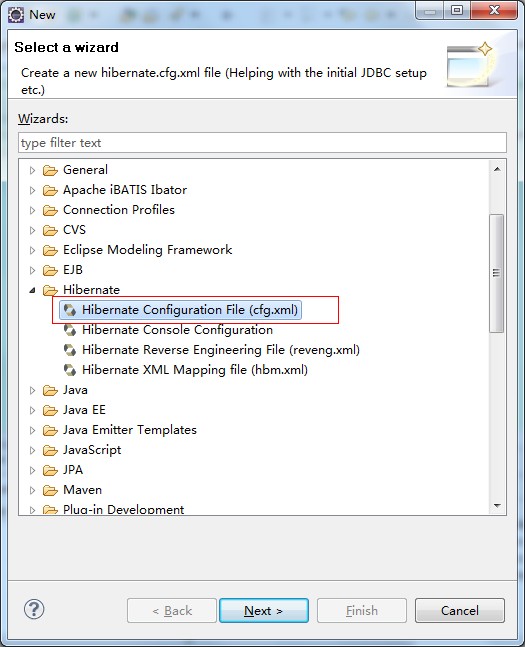This screenshot has width=525, height=647.
Task: Expand the General category
Action: [32, 170]
